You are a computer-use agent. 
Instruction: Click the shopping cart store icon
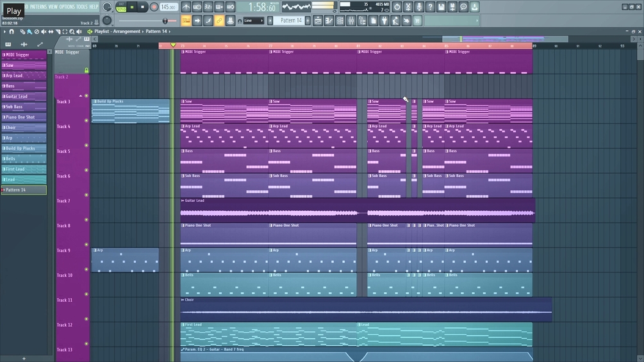417,21
